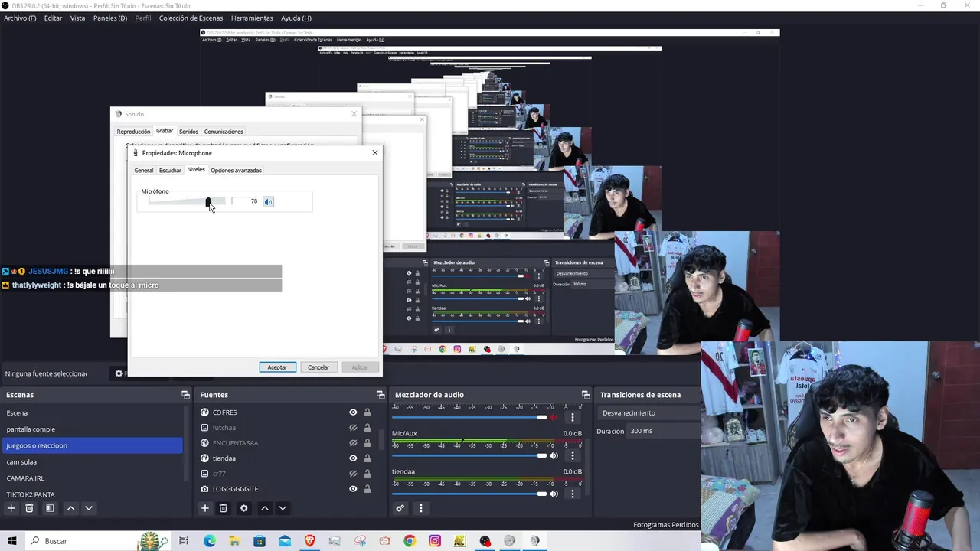Switch to the General tab in Propiedades: Microphone
980x551 pixels.
(x=144, y=171)
